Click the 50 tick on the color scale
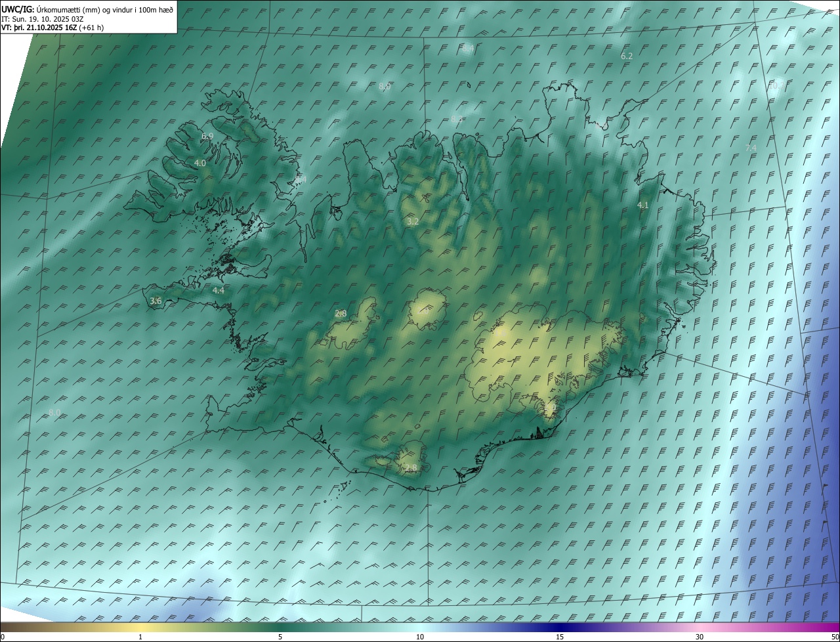Image resolution: width=840 pixels, height=642 pixels. pyautogui.click(x=835, y=637)
